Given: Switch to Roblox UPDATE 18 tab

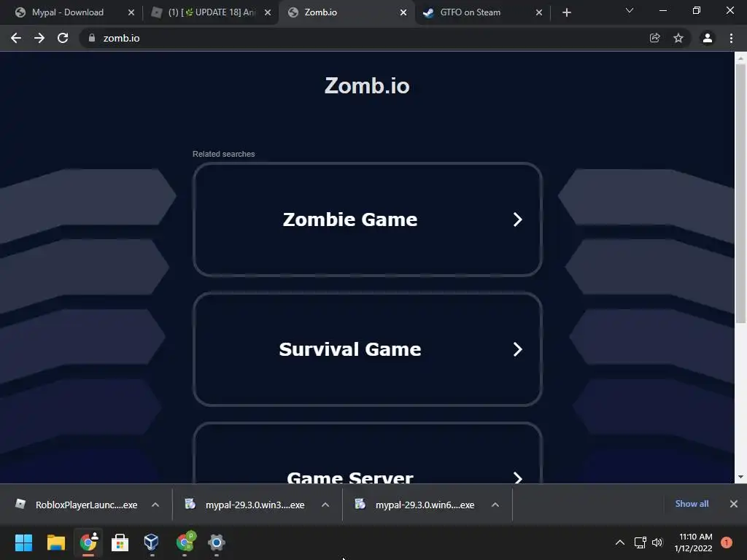Looking at the screenshot, I should (212, 12).
